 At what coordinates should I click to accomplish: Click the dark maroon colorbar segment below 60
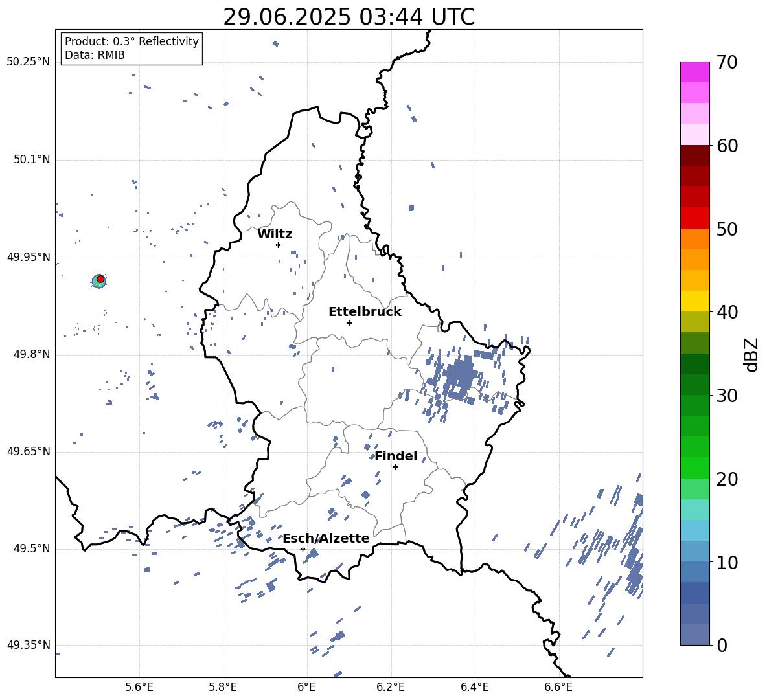[694, 155]
